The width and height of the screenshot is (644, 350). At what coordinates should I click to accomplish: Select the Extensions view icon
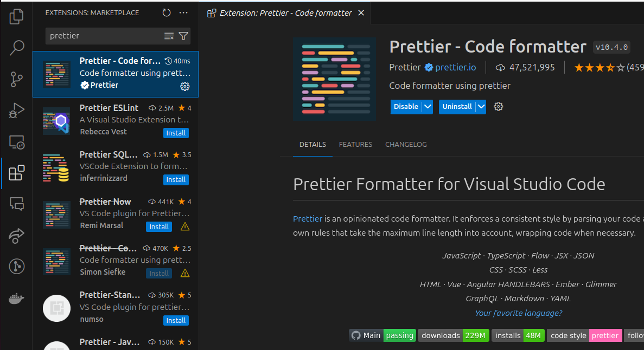coord(16,173)
